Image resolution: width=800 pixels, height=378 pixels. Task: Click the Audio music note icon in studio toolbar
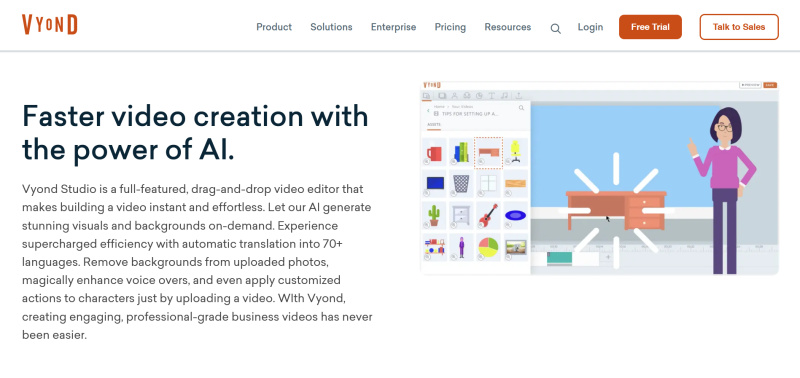pos(504,95)
